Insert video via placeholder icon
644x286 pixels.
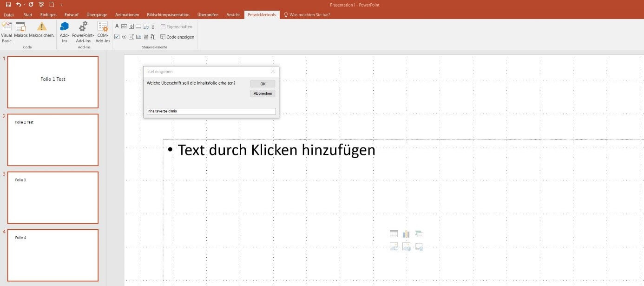click(x=419, y=247)
